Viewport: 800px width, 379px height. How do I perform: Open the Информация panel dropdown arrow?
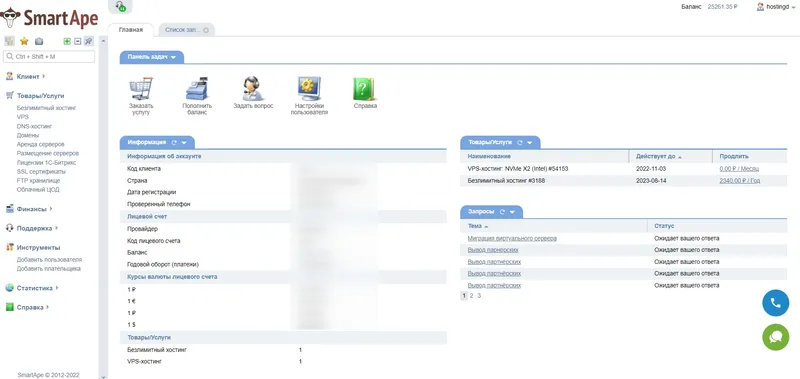point(184,143)
